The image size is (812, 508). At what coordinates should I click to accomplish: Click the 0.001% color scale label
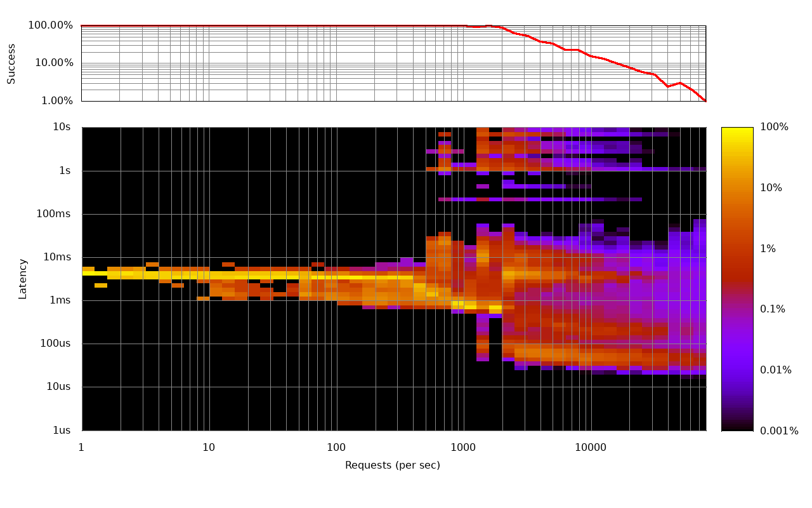(779, 431)
